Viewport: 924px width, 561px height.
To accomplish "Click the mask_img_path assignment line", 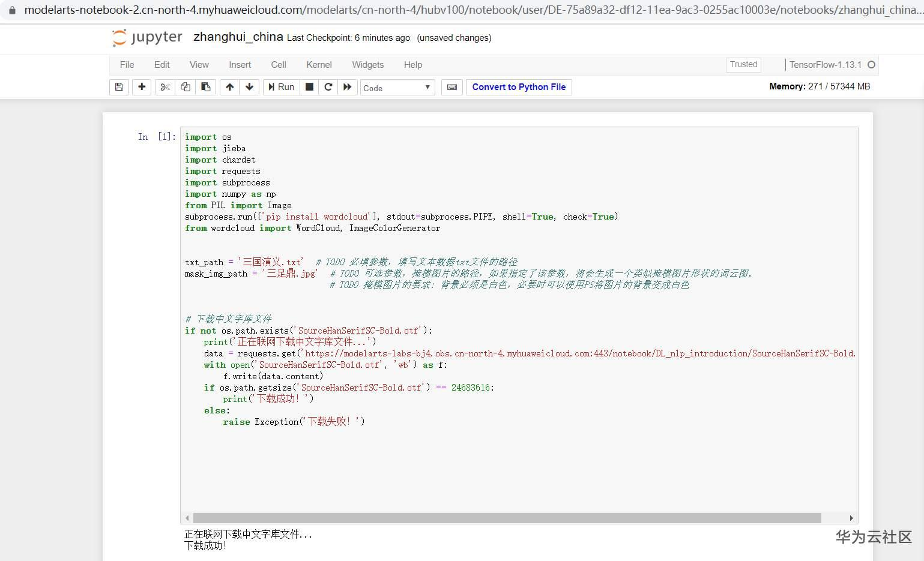I will (469, 274).
